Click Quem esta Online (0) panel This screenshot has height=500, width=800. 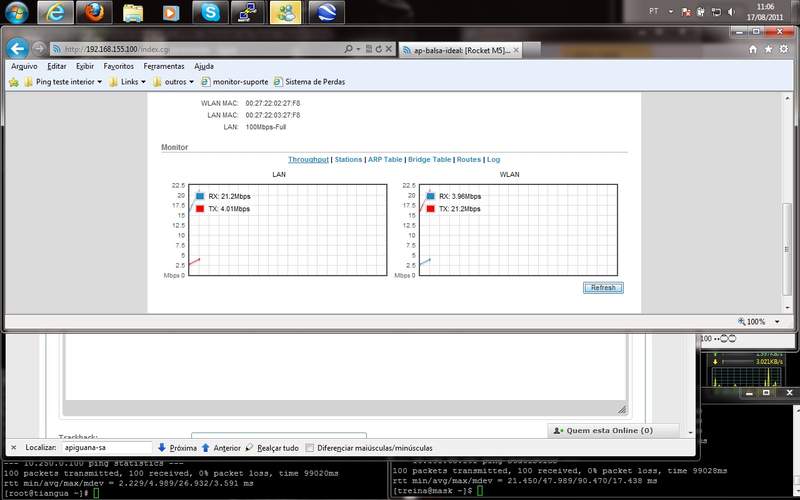pyautogui.click(x=612, y=431)
